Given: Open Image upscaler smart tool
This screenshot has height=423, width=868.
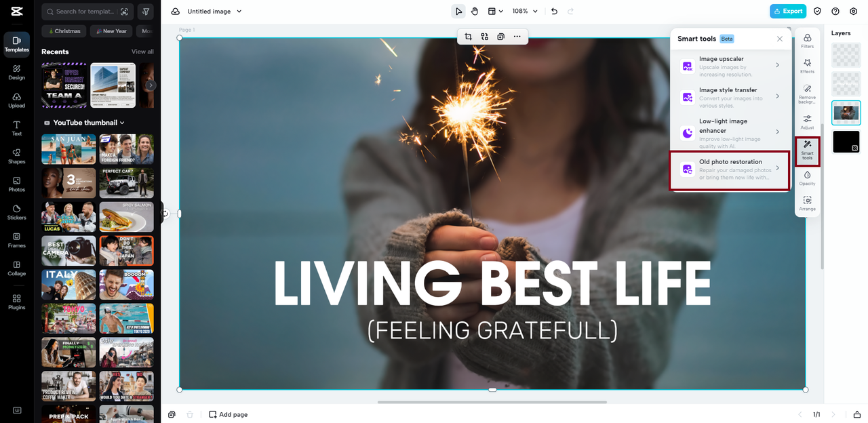Looking at the screenshot, I should pyautogui.click(x=730, y=66).
